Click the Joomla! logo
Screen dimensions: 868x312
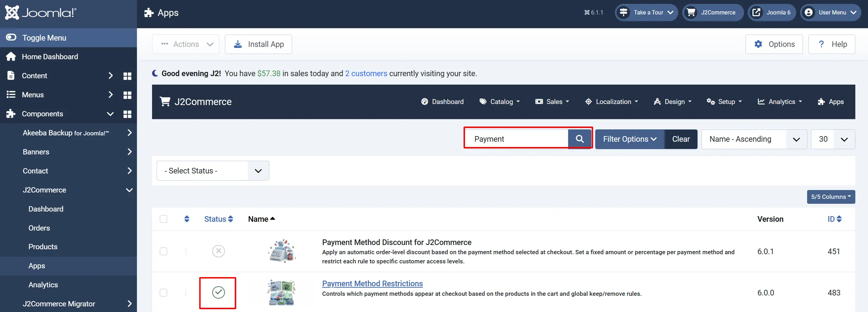[40, 13]
